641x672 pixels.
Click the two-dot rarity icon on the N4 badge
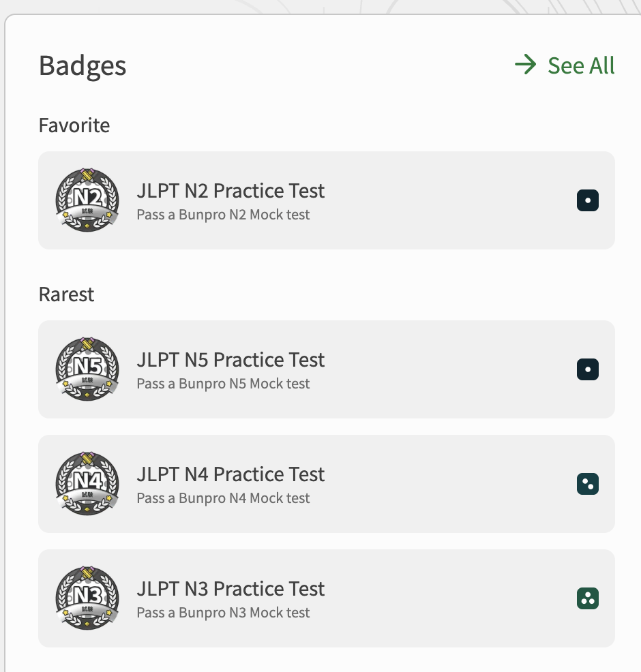click(587, 485)
